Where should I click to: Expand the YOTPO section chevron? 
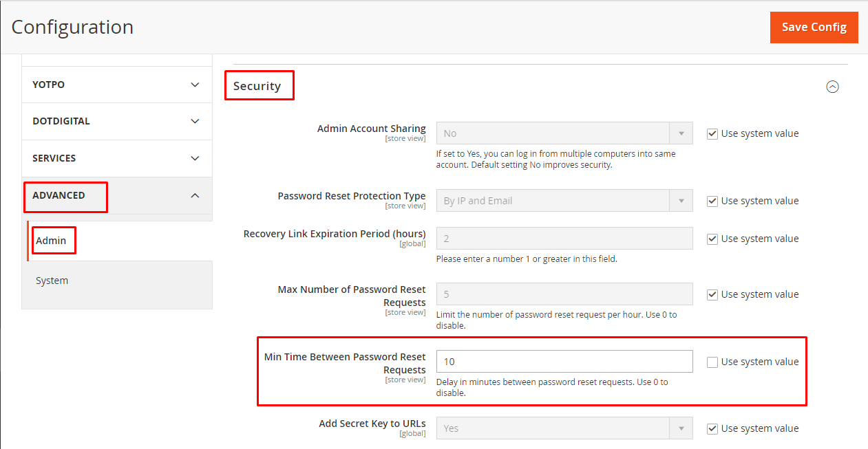tap(195, 85)
